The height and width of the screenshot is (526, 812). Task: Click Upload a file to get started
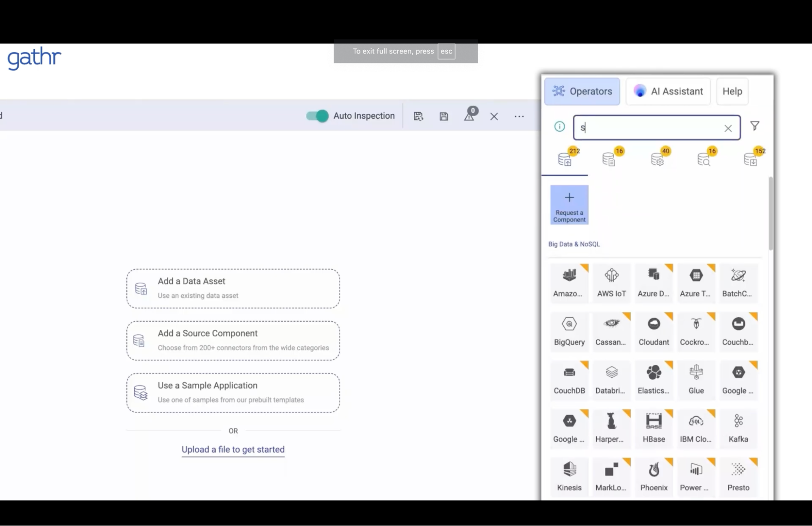click(x=233, y=449)
